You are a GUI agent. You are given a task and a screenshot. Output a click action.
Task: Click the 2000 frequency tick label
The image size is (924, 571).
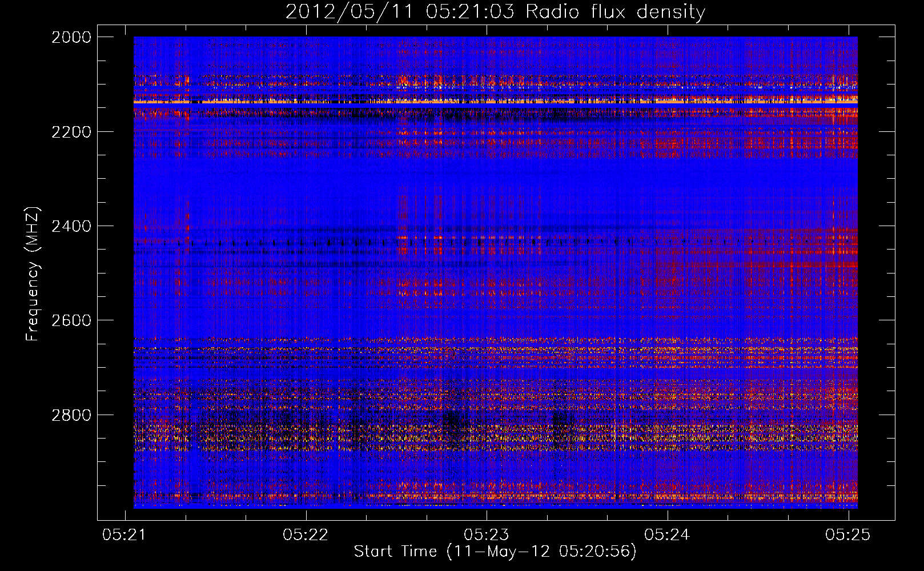[71, 37]
